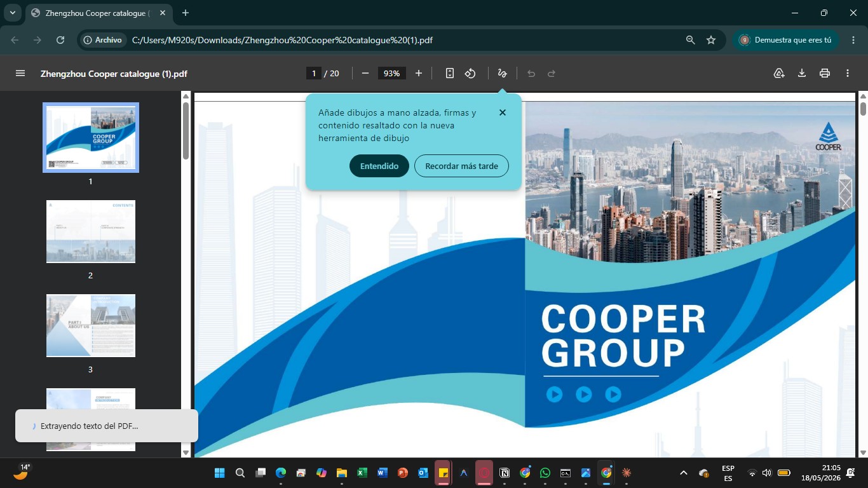Download the PDF file
The width and height of the screenshot is (868, 488).
point(802,73)
